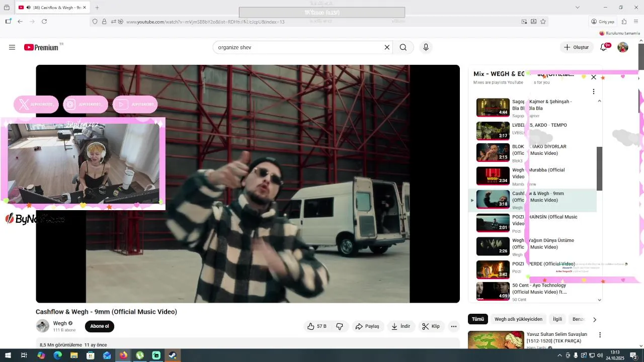Select Wegh adlı yükleyiciden chip
Viewport: 644px width, 362px height.
(x=518, y=319)
